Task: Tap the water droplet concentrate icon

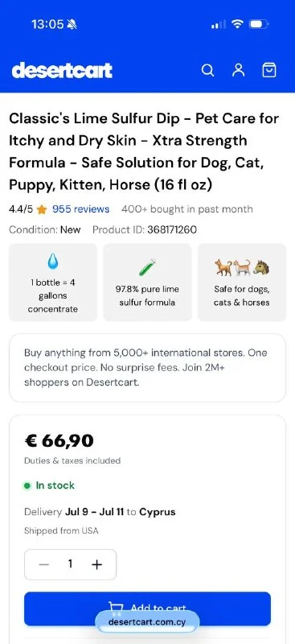Action: pyautogui.click(x=53, y=261)
